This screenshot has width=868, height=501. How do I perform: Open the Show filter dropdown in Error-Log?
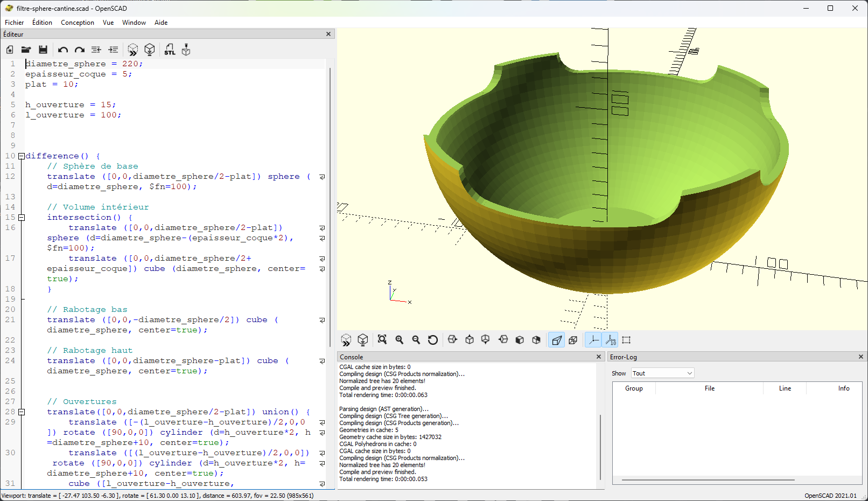click(662, 373)
